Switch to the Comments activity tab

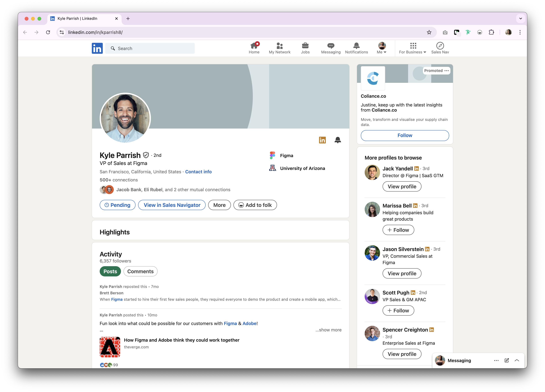[x=140, y=271]
